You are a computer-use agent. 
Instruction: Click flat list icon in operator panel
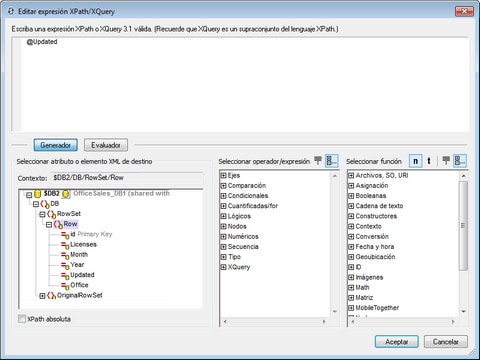[318, 161]
